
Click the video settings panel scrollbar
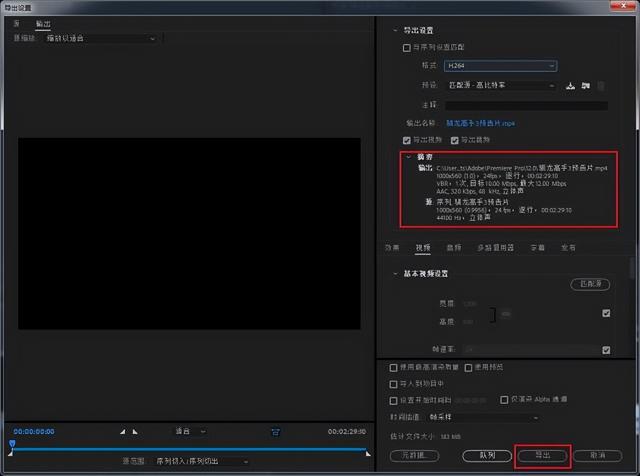[632, 268]
